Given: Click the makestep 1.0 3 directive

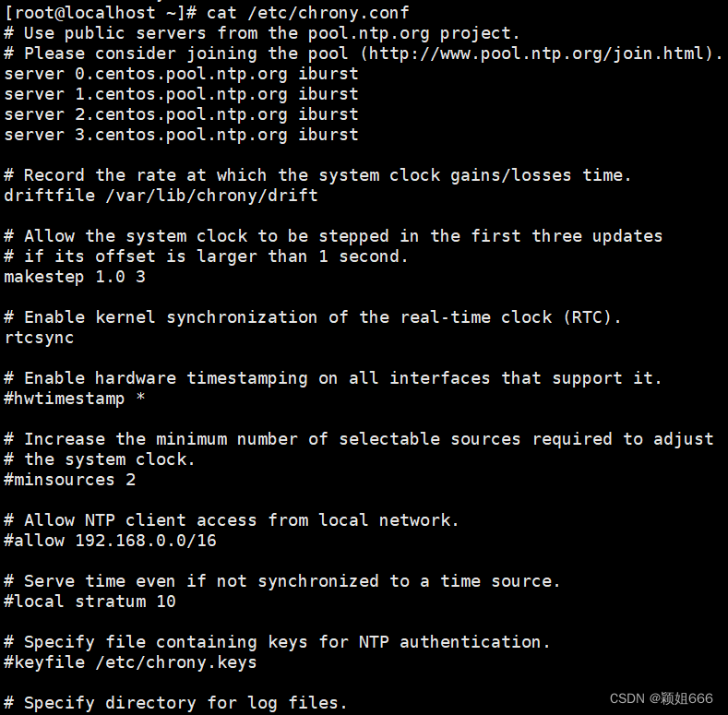Looking at the screenshot, I should (x=75, y=277).
